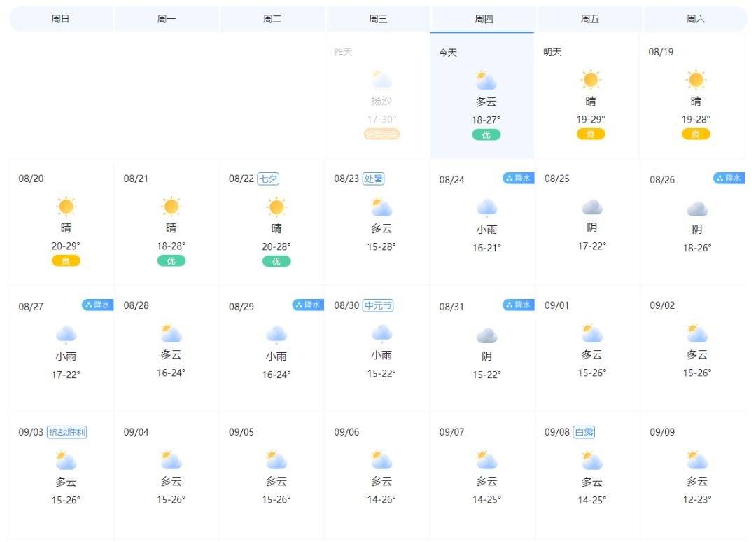Click the overcast cloud icon on 08/25

(591, 207)
